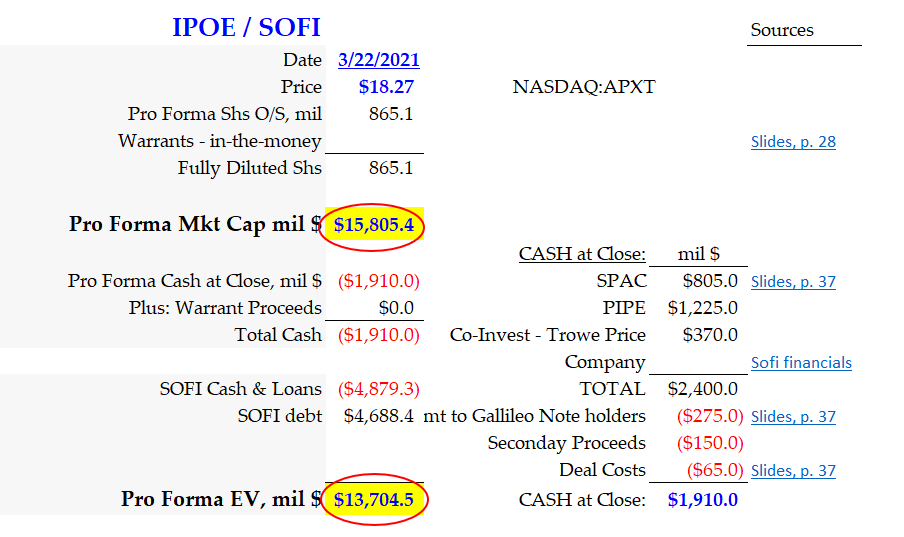Select the highlighted $13,704.5 Pro Forma EV cell

pyautogui.click(x=374, y=499)
